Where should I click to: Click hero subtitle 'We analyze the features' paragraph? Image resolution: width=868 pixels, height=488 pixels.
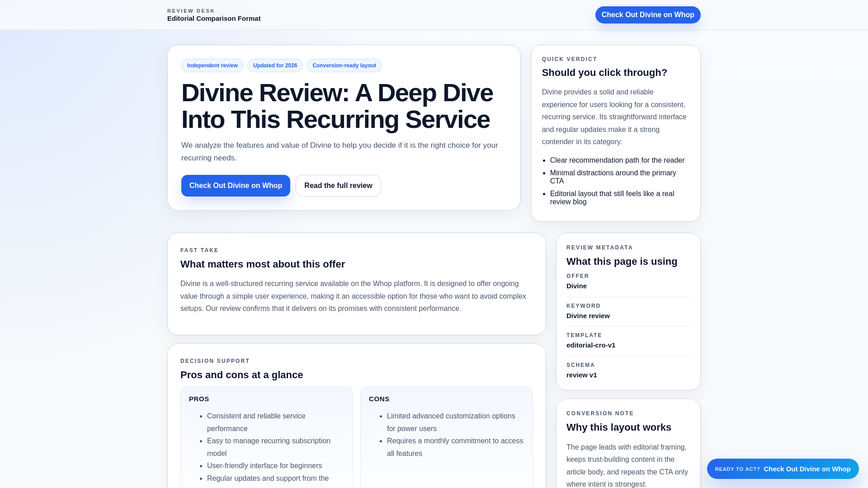[340, 152]
